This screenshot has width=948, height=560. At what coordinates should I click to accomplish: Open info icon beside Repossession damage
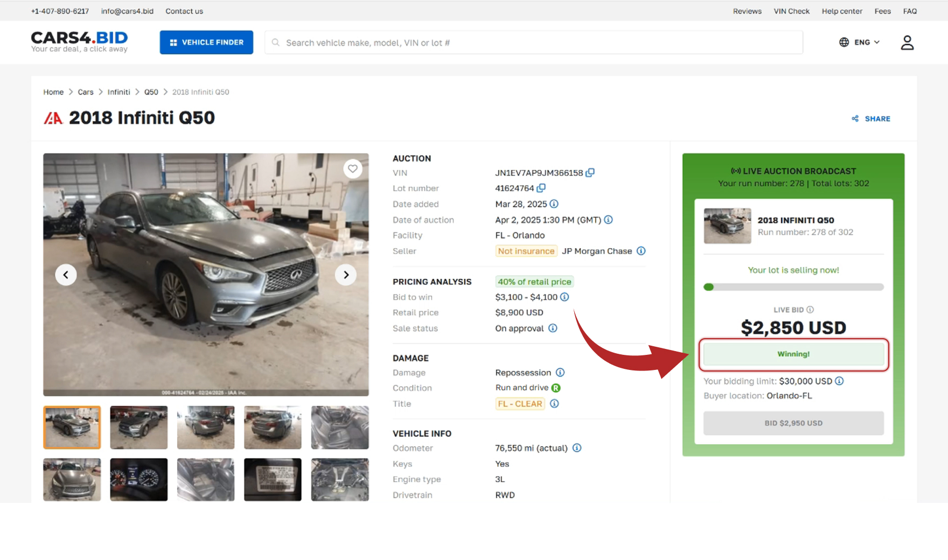560,373
